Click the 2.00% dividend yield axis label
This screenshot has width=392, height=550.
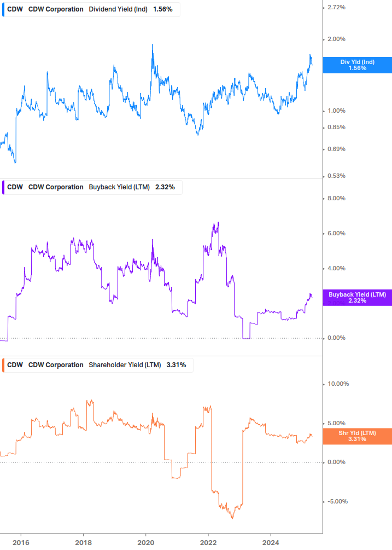[336, 39]
